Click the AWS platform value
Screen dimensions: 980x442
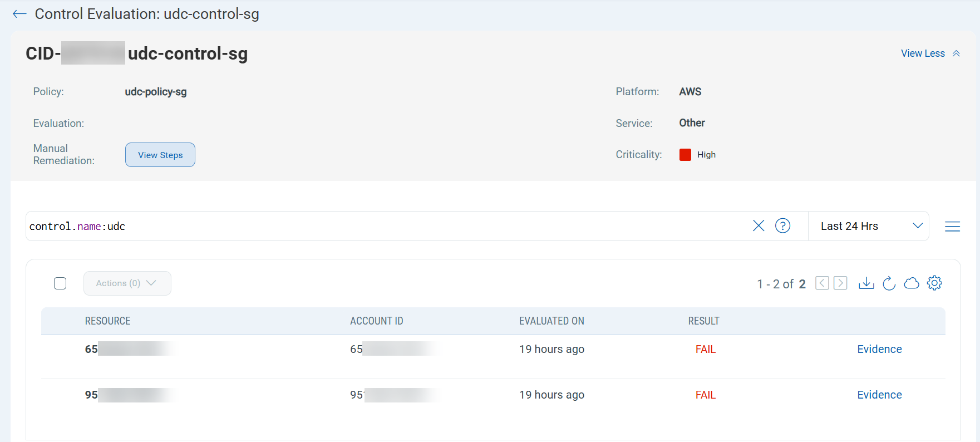(x=690, y=92)
